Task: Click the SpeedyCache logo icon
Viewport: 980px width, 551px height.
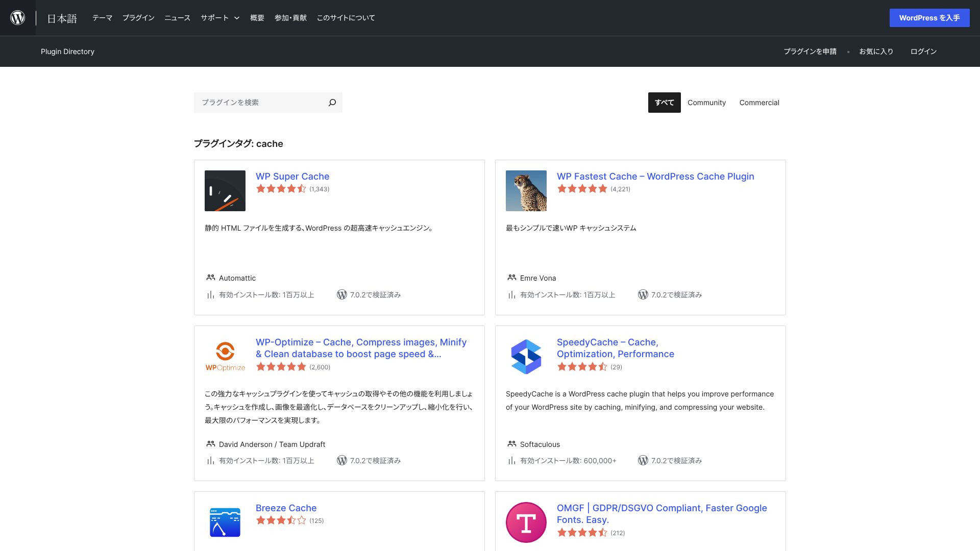Action: (x=526, y=357)
